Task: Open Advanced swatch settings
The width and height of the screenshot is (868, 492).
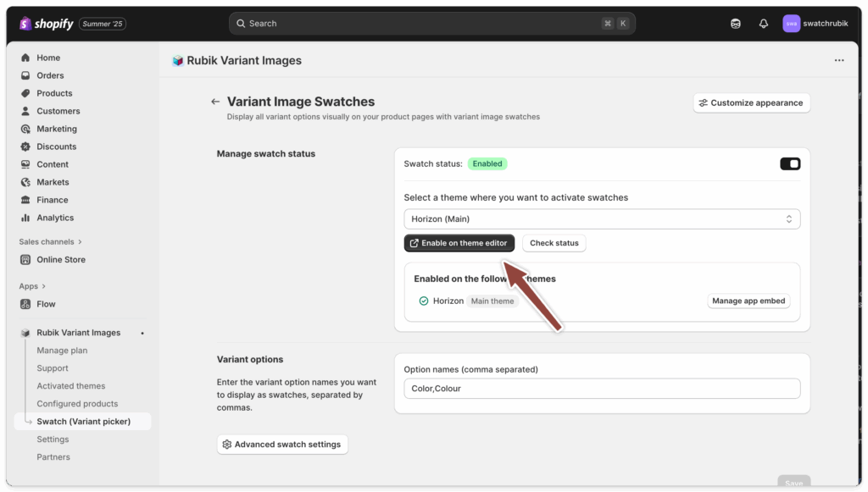Action: pos(282,445)
